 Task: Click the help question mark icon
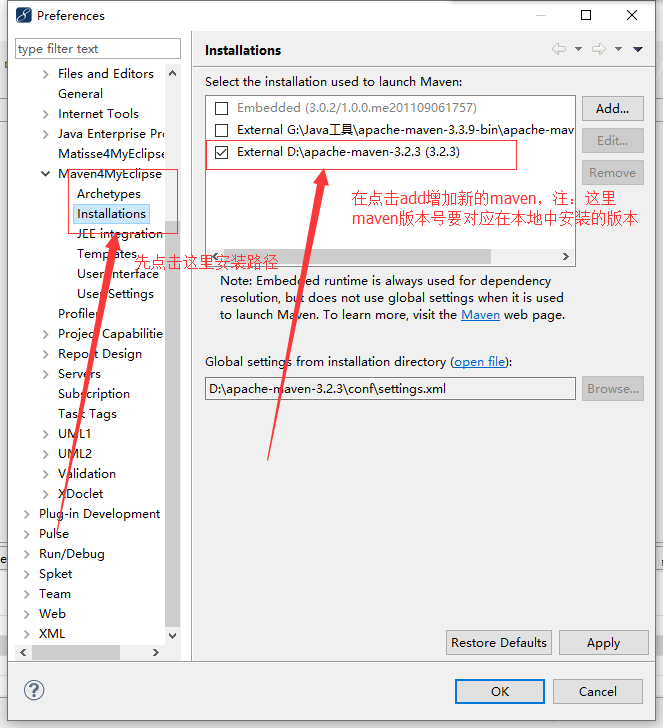tap(34, 690)
